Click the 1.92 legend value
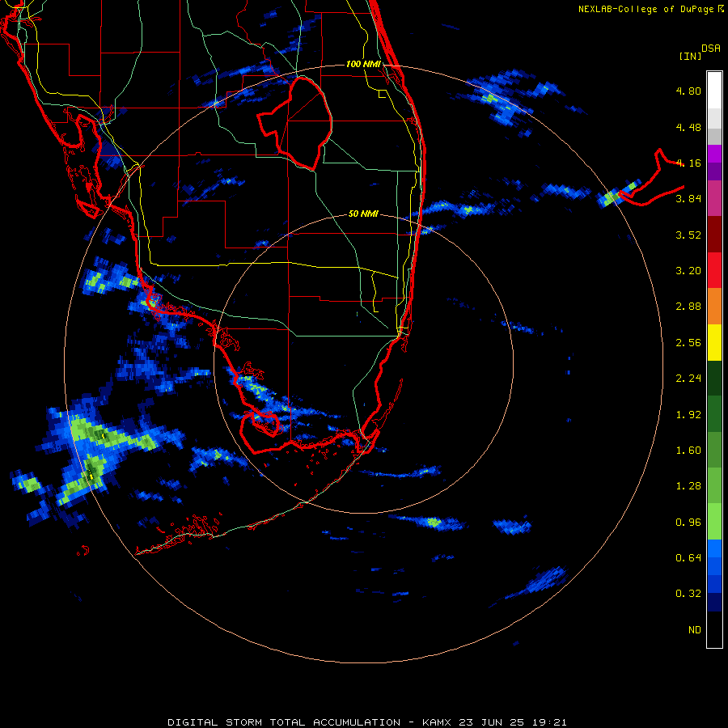Viewport: 728px width, 728px height. tap(688, 415)
